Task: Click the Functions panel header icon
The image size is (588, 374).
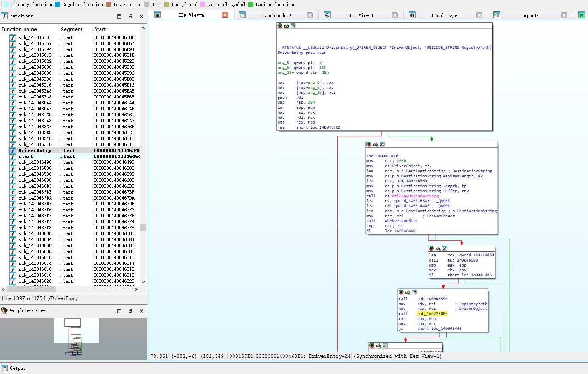Action: pos(4,16)
